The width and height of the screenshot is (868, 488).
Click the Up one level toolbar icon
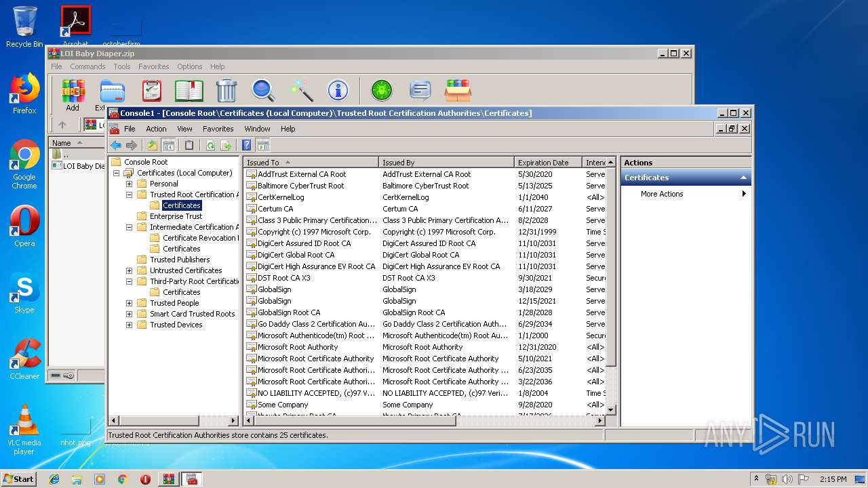tap(153, 145)
